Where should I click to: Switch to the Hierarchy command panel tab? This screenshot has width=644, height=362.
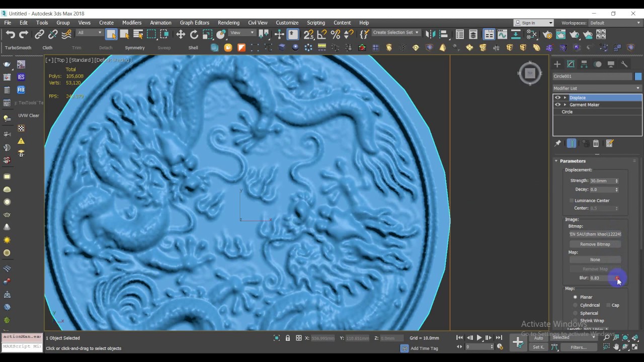click(584, 64)
